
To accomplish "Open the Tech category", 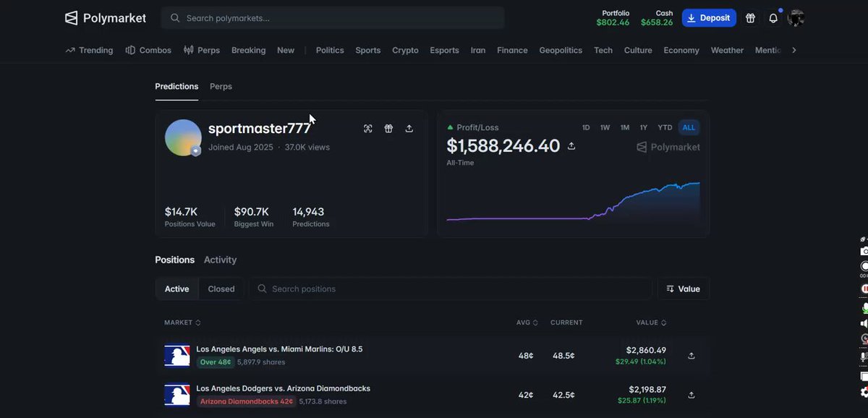I will point(603,51).
